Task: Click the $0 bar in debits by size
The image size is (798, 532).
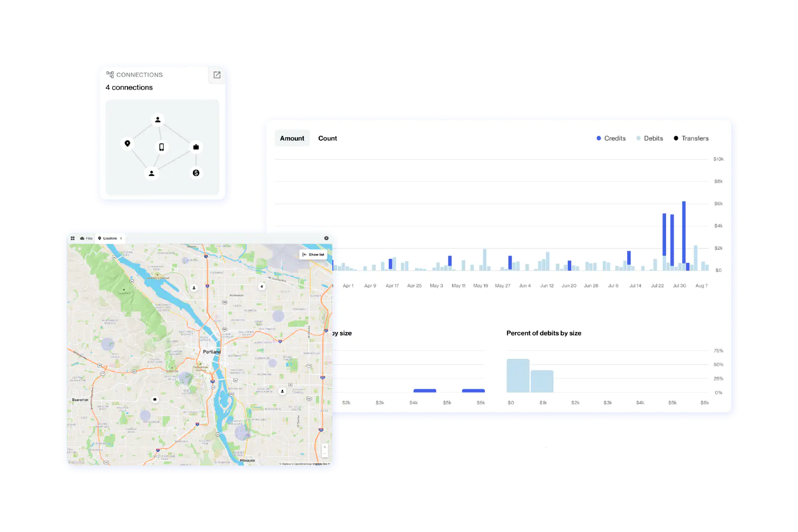Action: click(x=518, y=376)
